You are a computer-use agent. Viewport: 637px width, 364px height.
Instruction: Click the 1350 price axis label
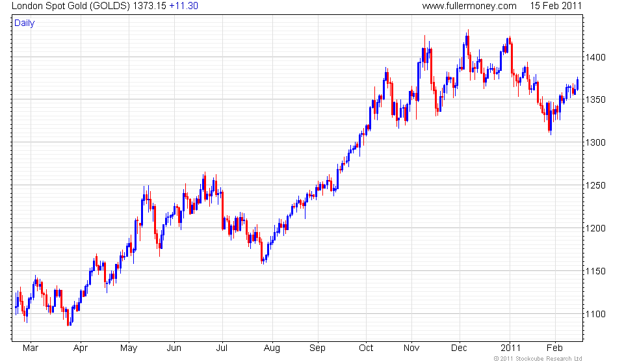click(595, 99)
